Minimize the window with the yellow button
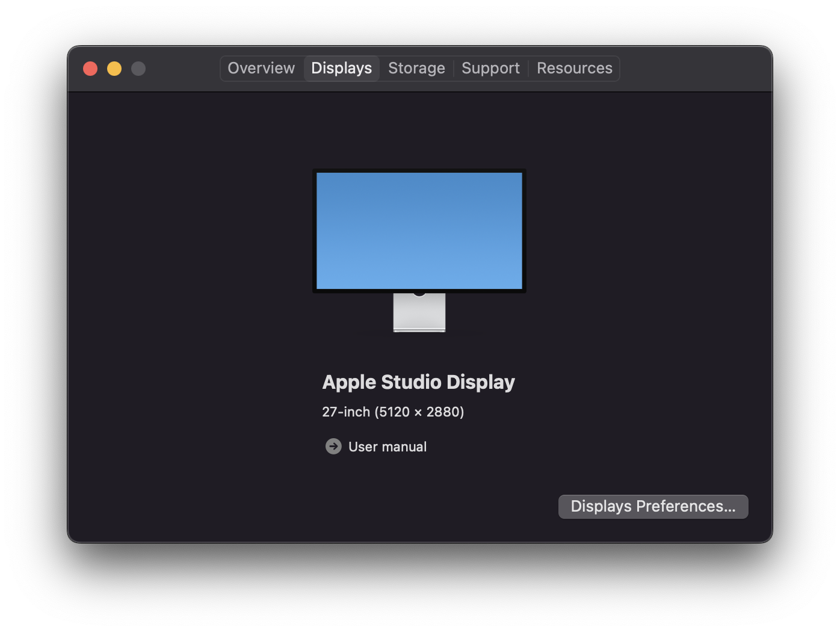Screen dimensions: 840x632 pos(114,69)
